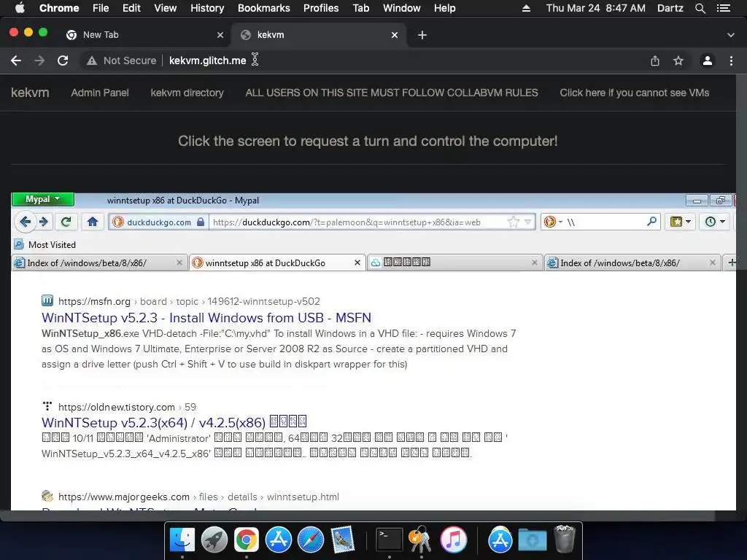747x560 pixels.
Task: Open WinNTSetup v5.2.3 MSFN result
Action: 206,318
